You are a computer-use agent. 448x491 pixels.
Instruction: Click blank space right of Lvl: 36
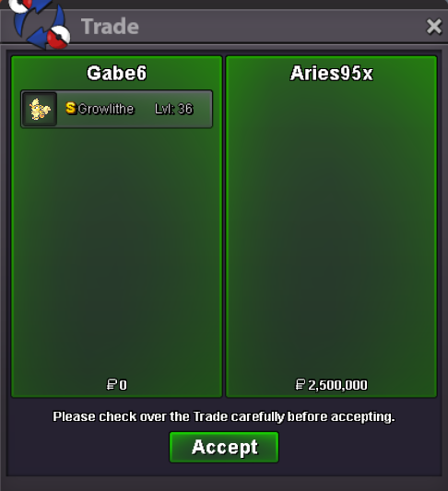[203, 109]
